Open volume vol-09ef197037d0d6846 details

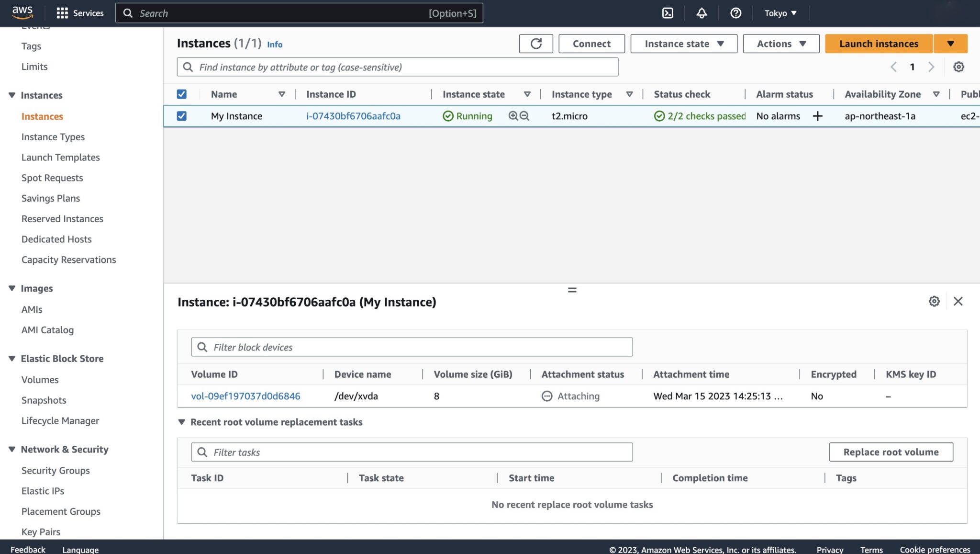click(245, 396)
